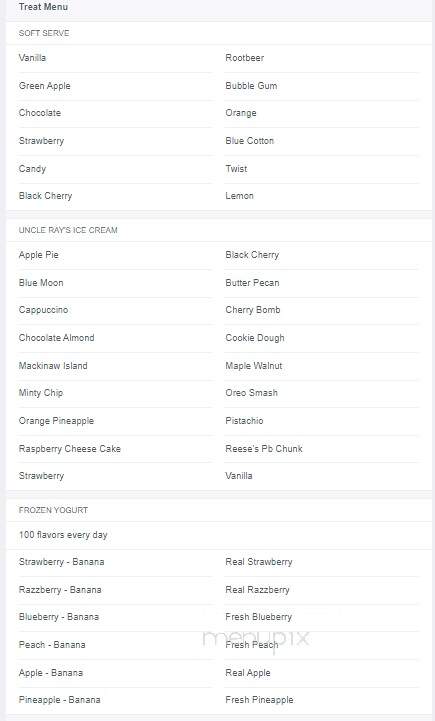Click the Fresh Pineapple entry
Screen dimensions: 435x721
259,700
